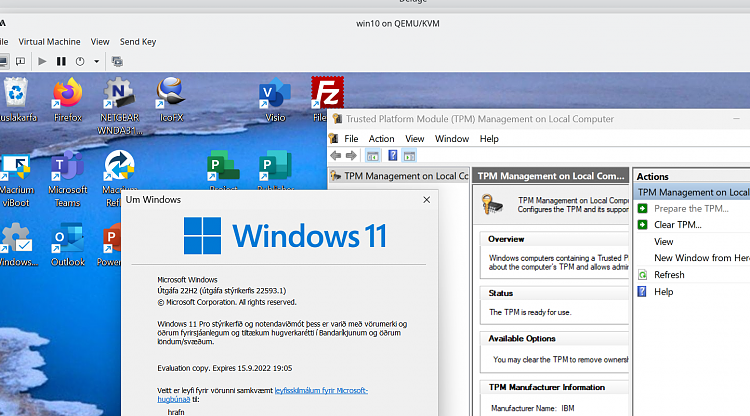Screen dimensions: 750x416
Task: Click the Status section header
Action: [500, 293]
